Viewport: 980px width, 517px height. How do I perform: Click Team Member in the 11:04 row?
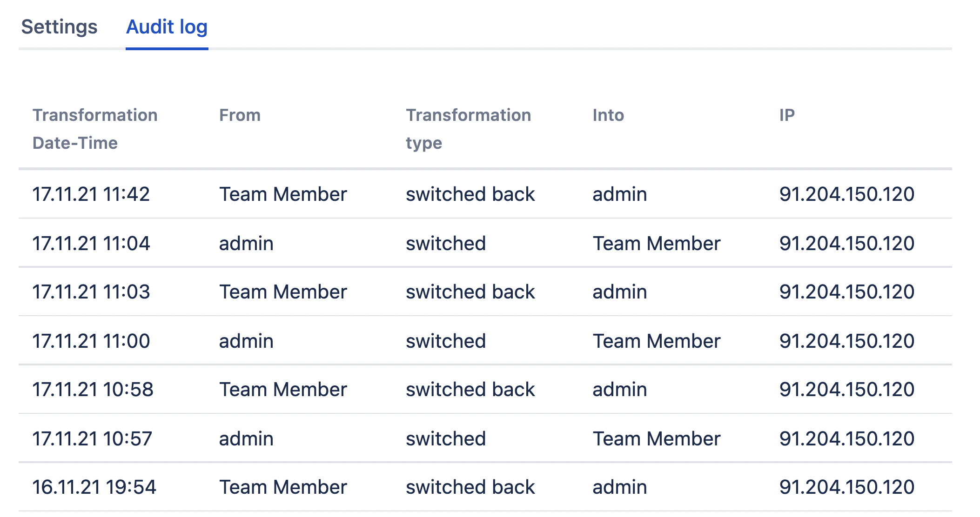point(656,244)
